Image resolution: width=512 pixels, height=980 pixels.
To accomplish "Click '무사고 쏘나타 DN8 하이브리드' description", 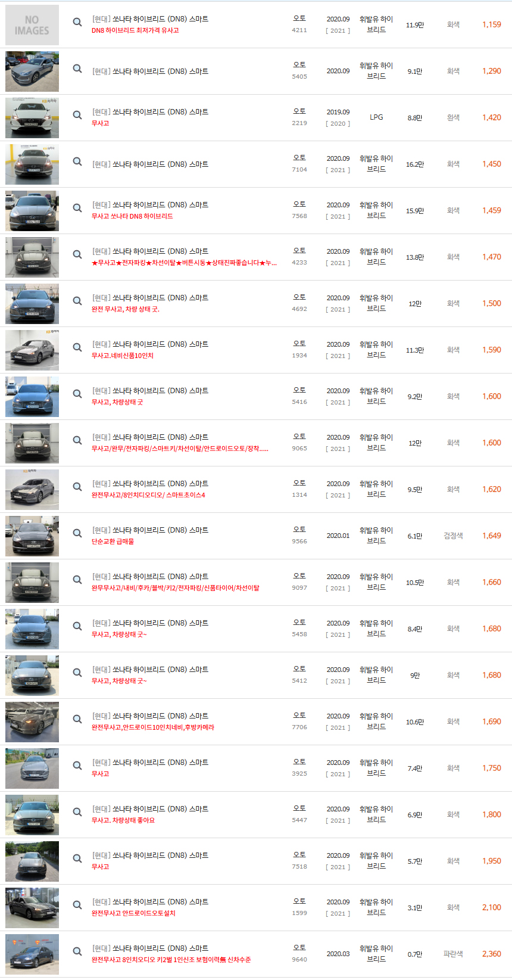I will click(132, 216).
